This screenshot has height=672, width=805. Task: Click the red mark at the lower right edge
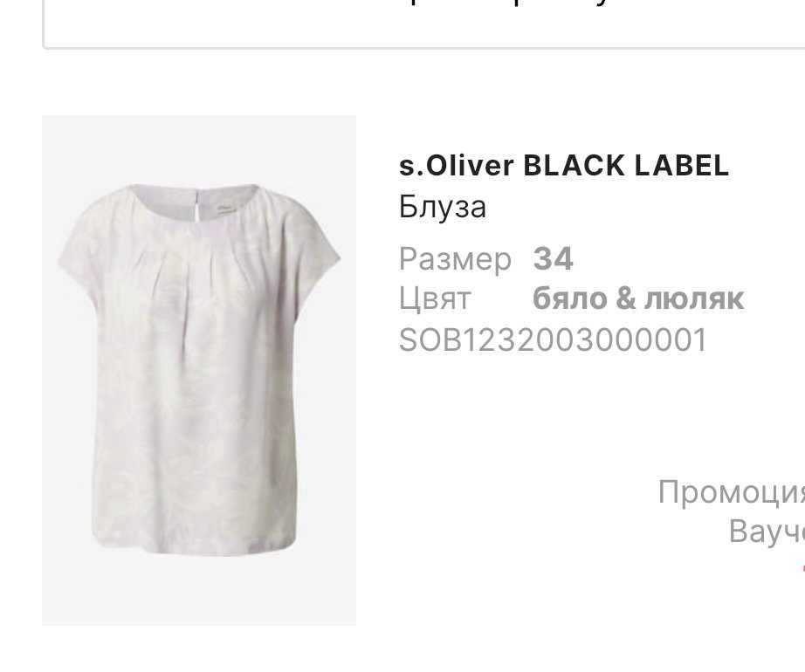[803, 568]
